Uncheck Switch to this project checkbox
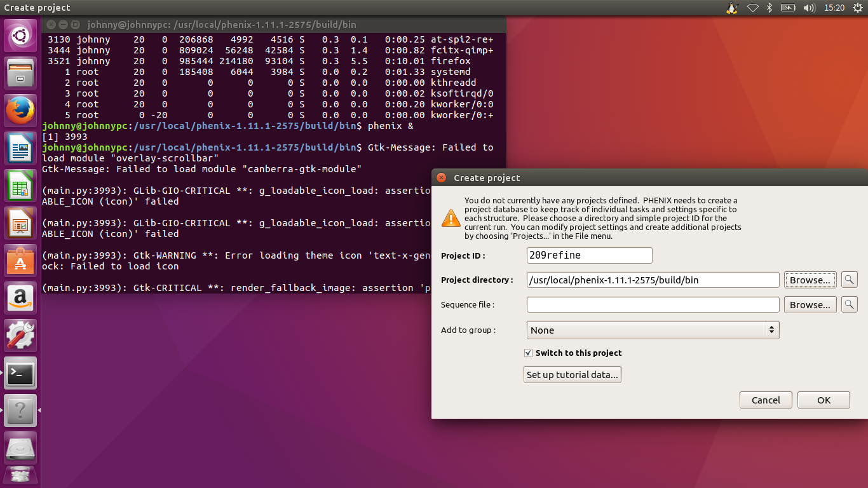 click(528, 353)
